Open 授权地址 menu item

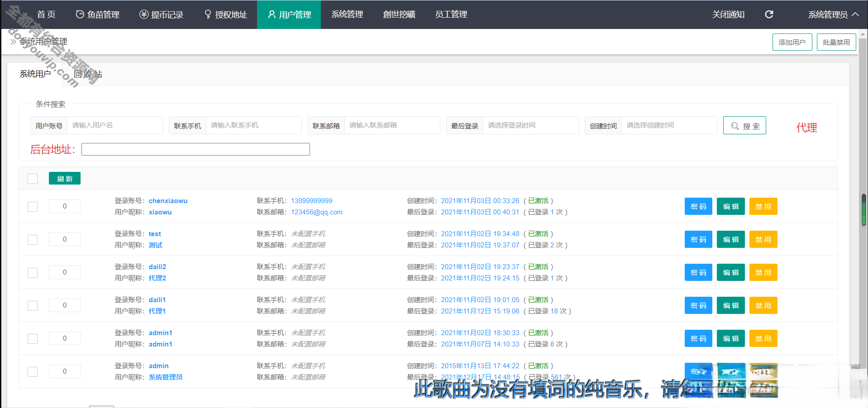pos(226,14)
